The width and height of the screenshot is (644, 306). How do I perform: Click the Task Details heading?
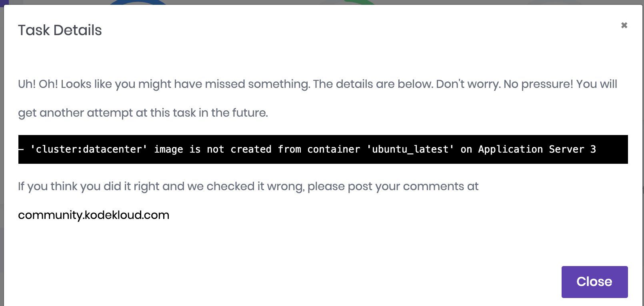coord(60,30)
